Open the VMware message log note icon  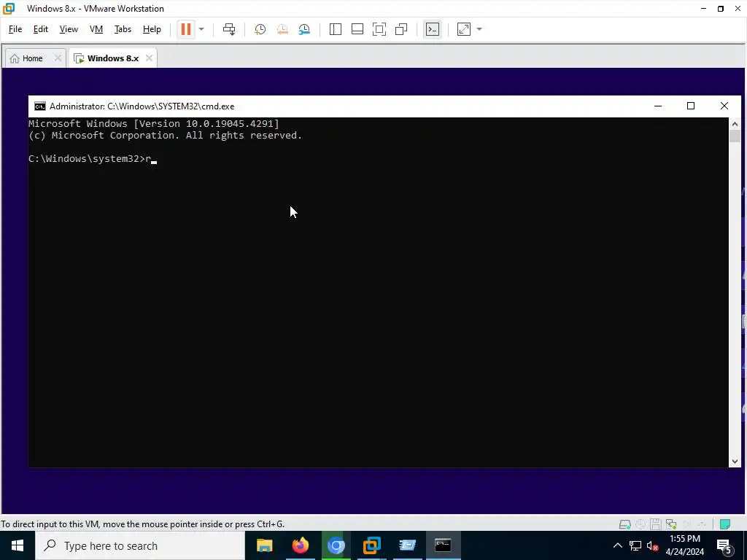click(724, 524)
